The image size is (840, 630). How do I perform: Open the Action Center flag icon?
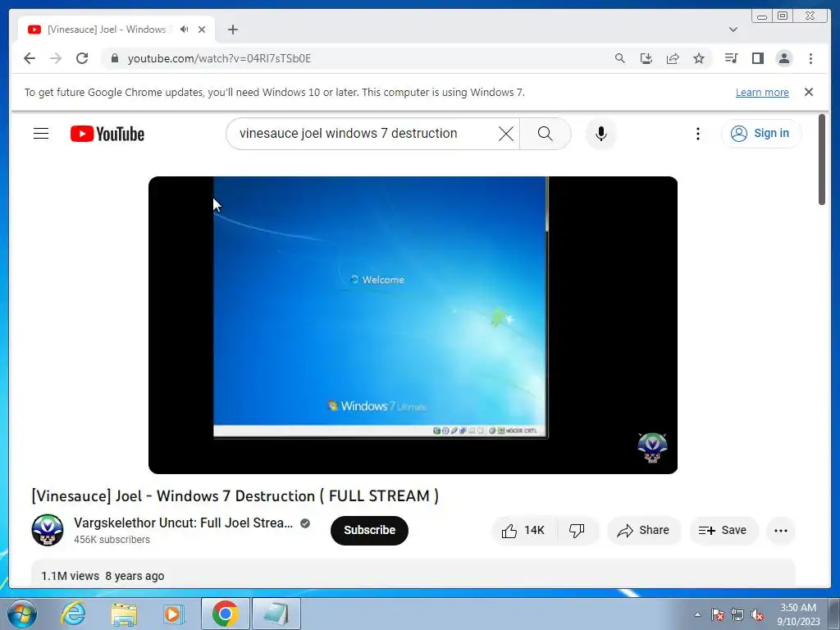pyautogui.click(x=717, y=614)
